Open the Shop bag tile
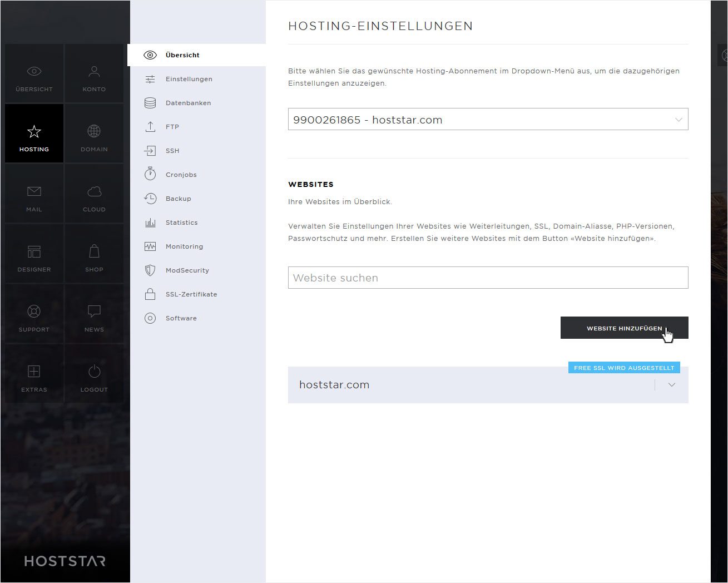Viewport: 728px width, 583px height. pos(94,254)
